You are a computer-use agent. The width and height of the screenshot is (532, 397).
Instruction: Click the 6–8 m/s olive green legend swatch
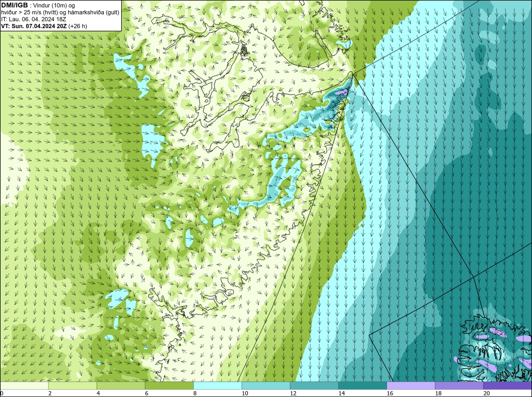pos(169,386)
